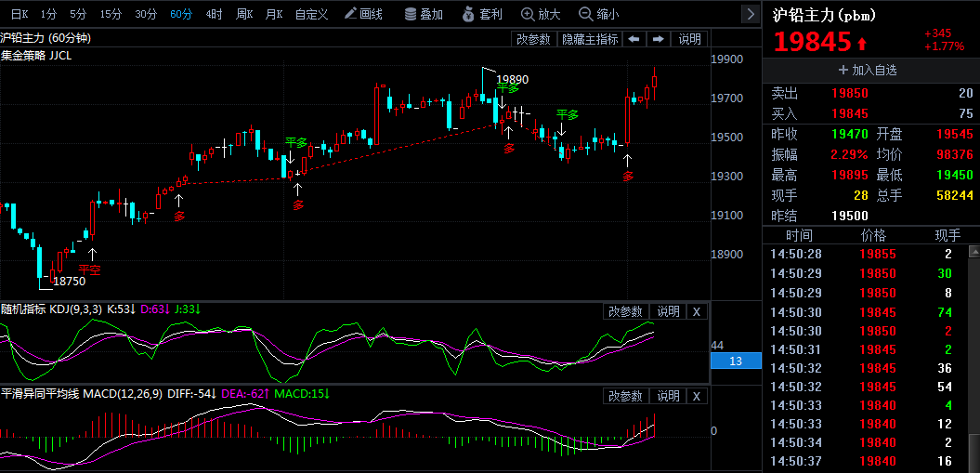The width and height of the screenshot is (980, 473).
Task: Click the 叠加 overlay tool
Action: pyautogui.click(x=423, y=14)
